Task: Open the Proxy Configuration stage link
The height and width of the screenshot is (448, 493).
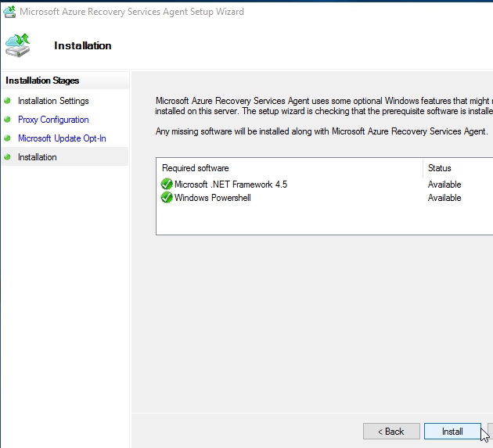Action: 53,120
